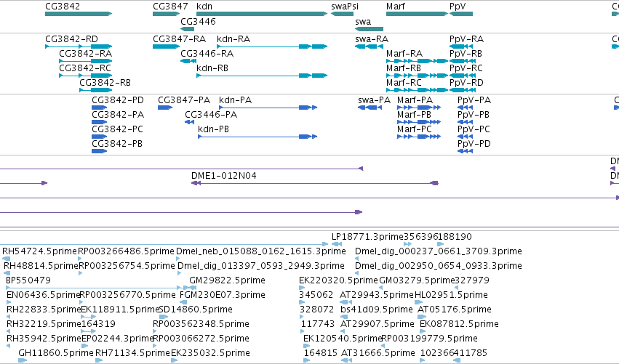Click the PpV-RD transcript label

pos(466,83)
